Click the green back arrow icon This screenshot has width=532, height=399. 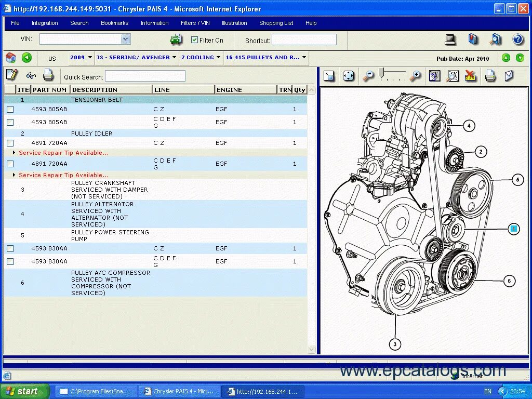[x=27, y=58]
